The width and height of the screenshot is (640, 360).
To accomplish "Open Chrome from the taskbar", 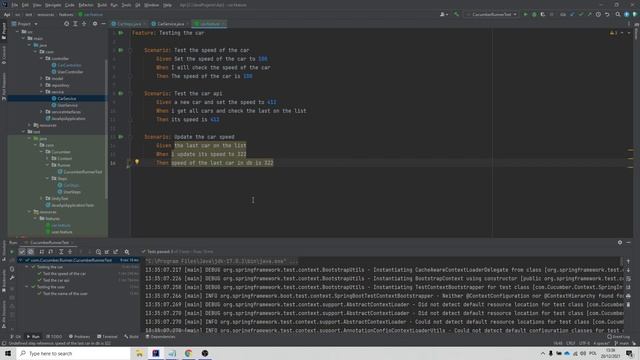I will click(188, 353).
